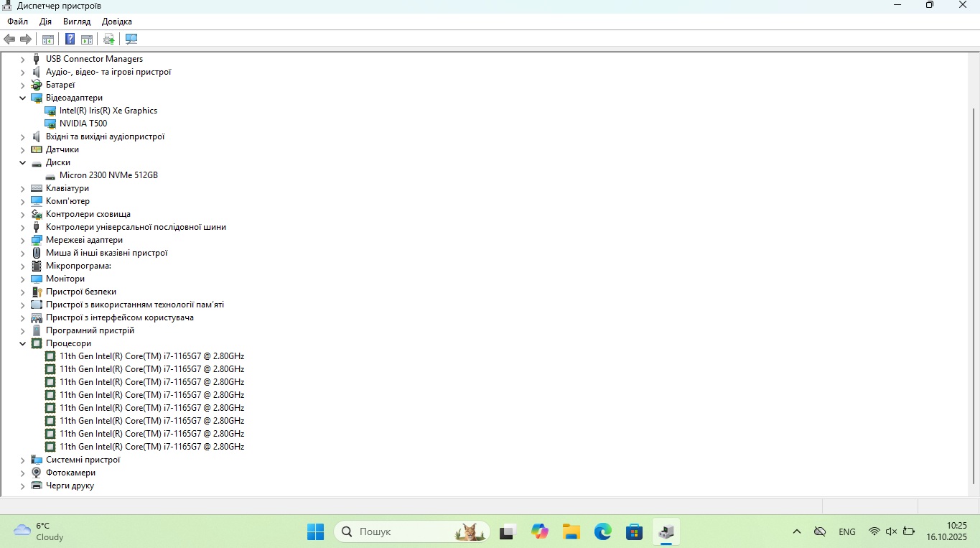Expand the Батареї category
Viewport: 980px width, 548px height.
click(x=23, y=85)
